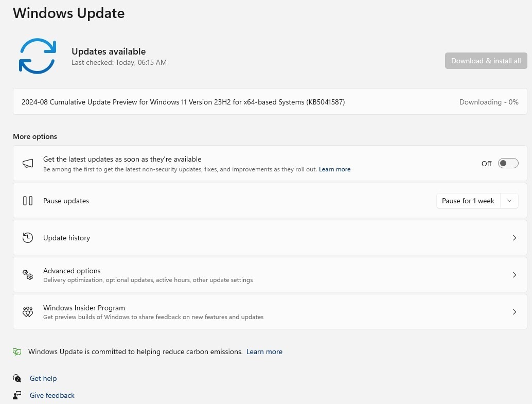Open the Give feedback link
Viewport: 532px width, 404px height.
[52, 395]
